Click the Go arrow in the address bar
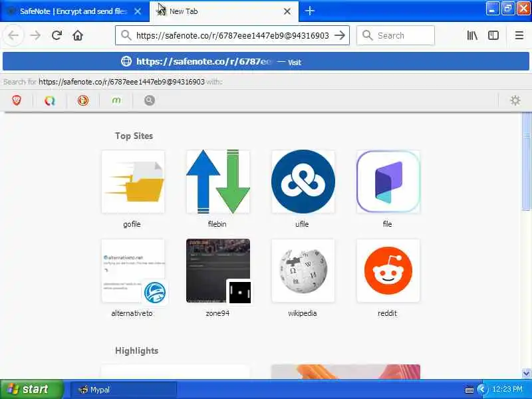This screenshot has height=399, width=532. coord(340,35)
